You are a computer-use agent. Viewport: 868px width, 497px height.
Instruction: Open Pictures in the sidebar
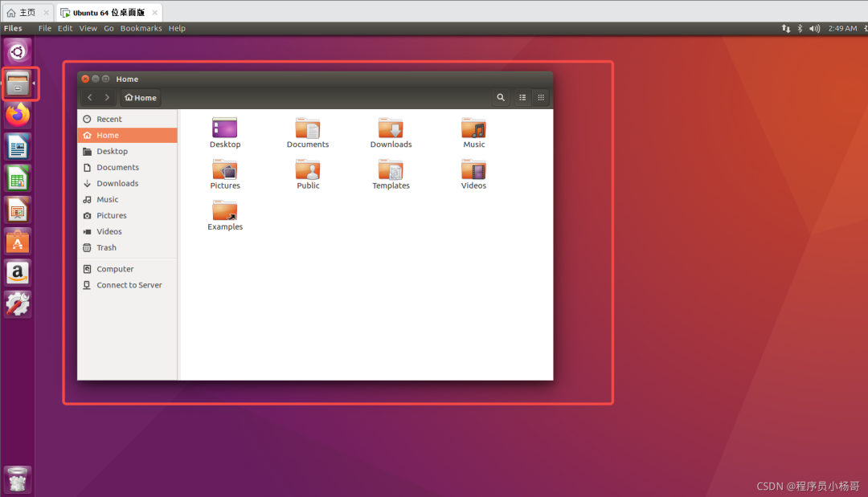pos(127,215)
